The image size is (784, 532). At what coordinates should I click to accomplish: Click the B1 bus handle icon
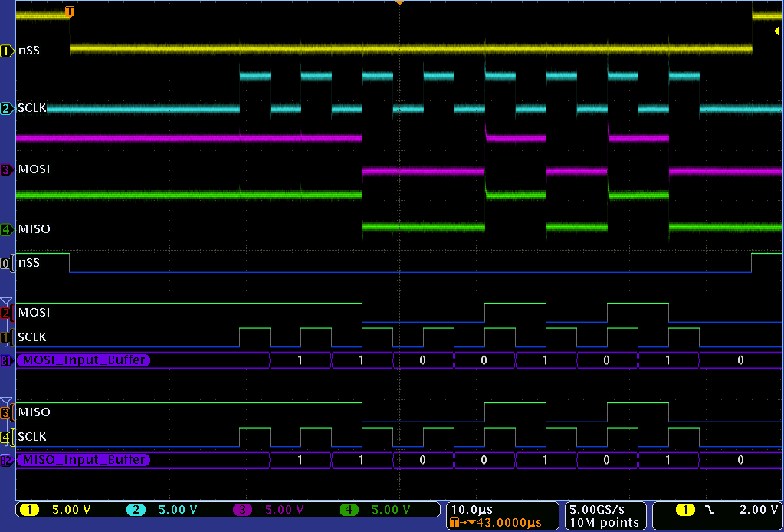(x=7, y=360)
